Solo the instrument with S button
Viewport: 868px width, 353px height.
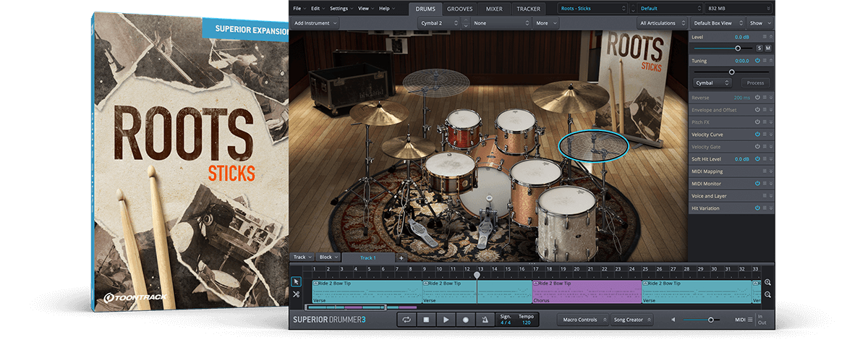pyautogui.click(x=759, y=48)
